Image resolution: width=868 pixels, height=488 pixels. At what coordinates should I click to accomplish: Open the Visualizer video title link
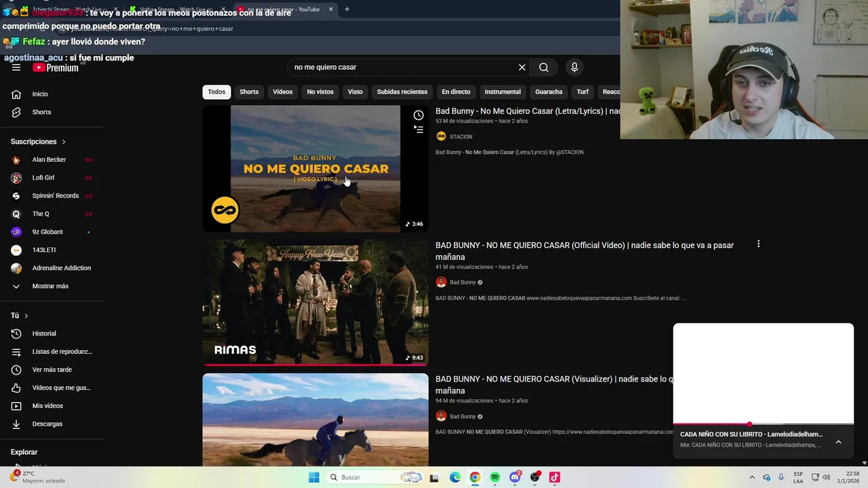click(x=554, y=385)
